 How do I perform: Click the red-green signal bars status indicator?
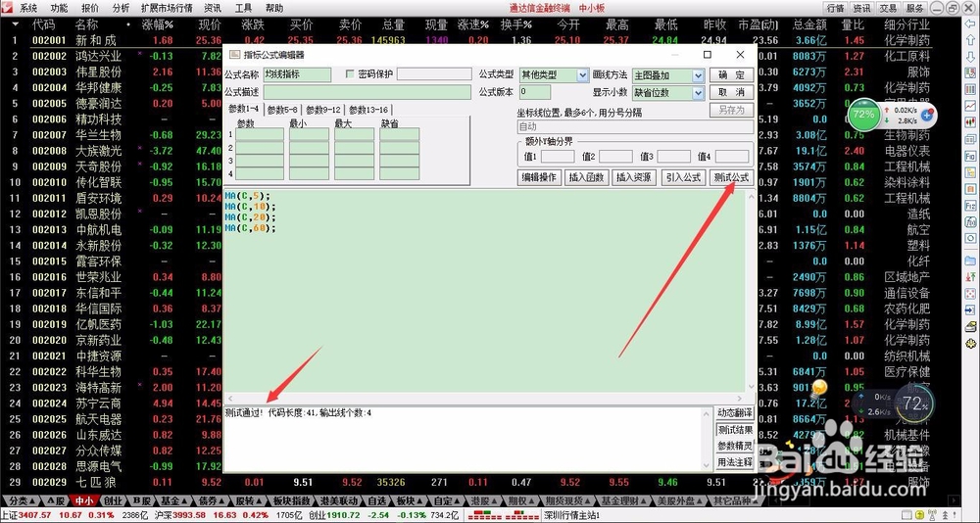504,515
